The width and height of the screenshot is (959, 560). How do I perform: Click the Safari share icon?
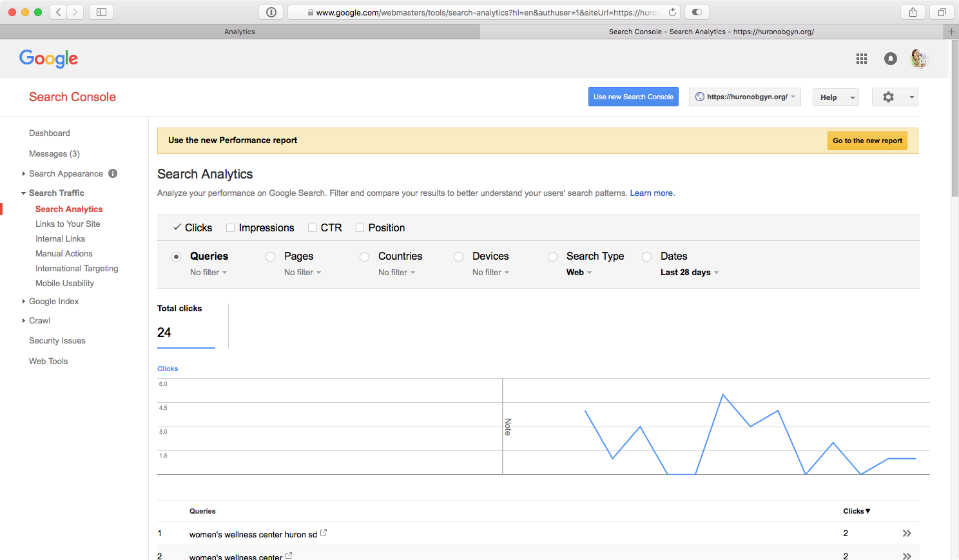(x=913, y=12)
